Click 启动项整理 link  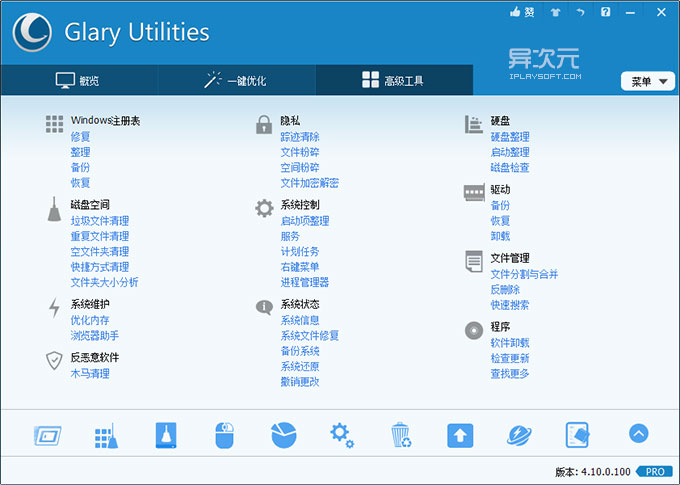point(305,221)
